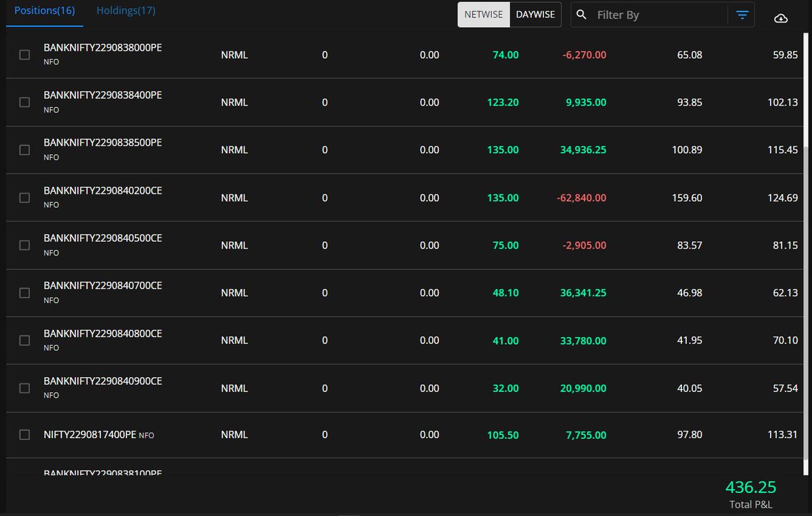Click the 159.60 average price cell
The width and height of the screenshot is (812, 516).
(686, 198)
